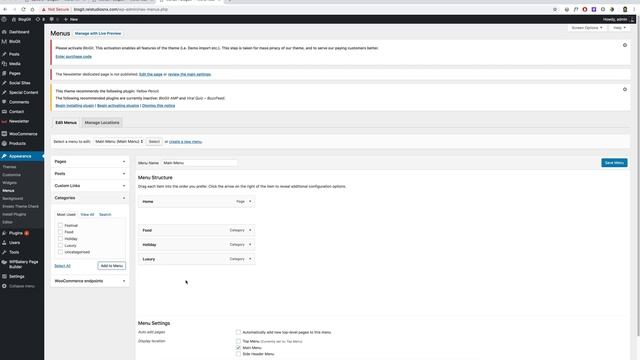Screen dimensions: 640x360
Task: Open Social Sites sidebar icon
Action: click(x=4, y=83)
